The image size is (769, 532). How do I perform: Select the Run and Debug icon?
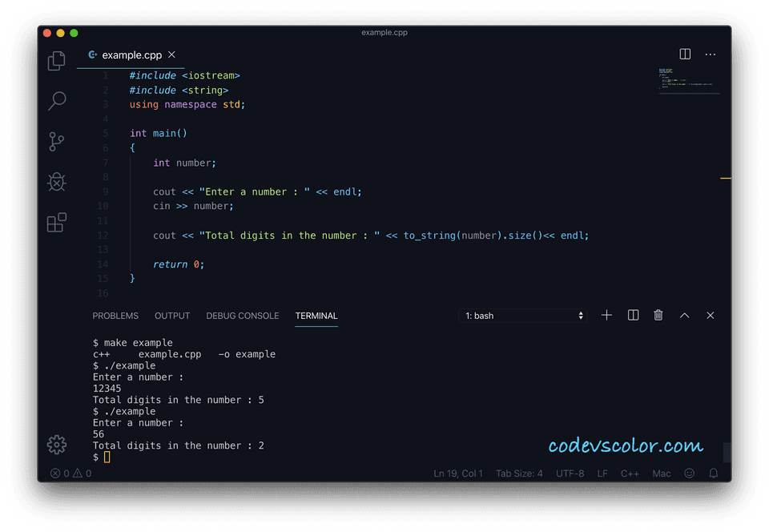click(x=56, y=182)
